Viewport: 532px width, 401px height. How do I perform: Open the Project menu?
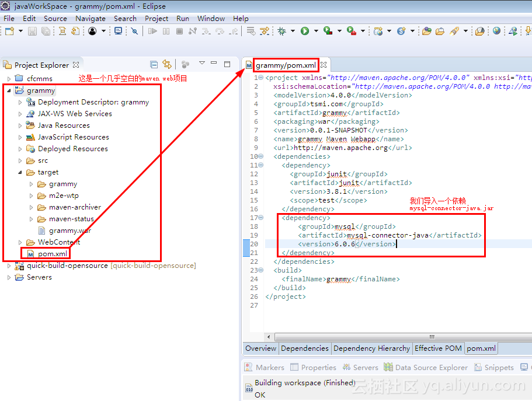157,18
